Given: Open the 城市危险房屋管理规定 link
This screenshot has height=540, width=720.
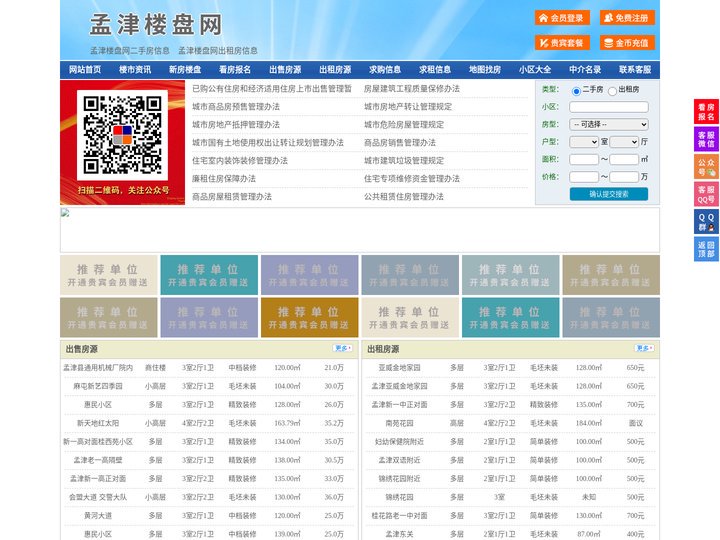Looking at the screenshot, I should (x=404, y=124).
